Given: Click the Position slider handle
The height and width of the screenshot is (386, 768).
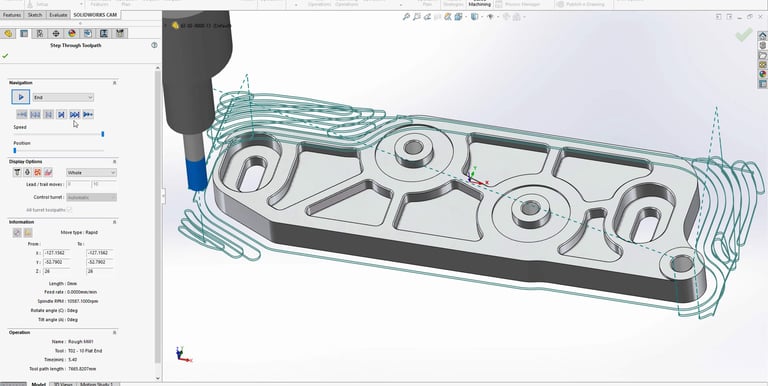Looking at the screenshot, I should click(15, 150).
